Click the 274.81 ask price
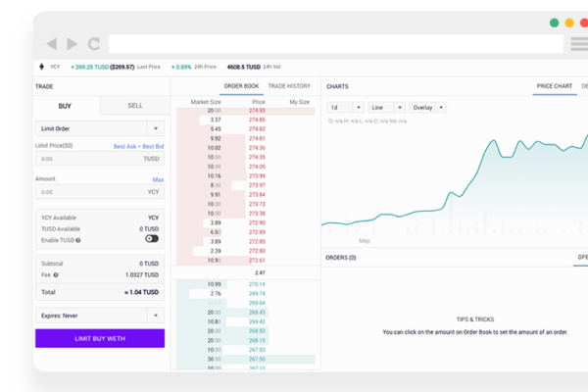The image size is (588, 392). pyautogui.click(x=257, y=139)
